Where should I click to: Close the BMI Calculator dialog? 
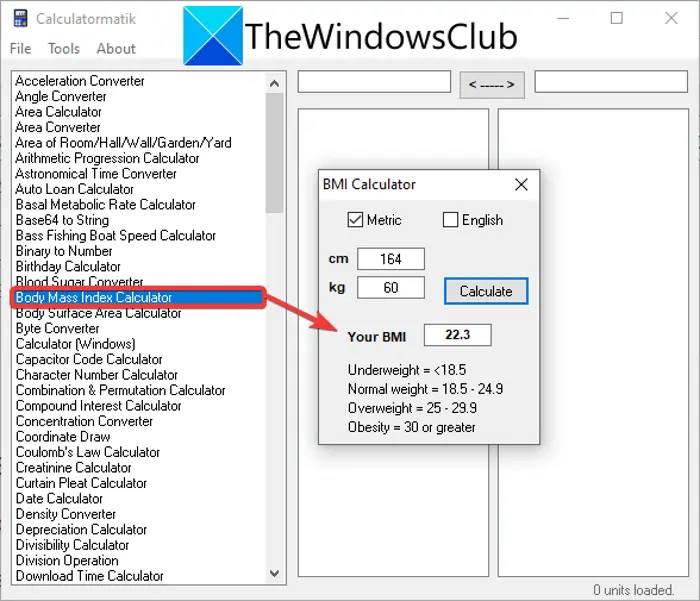[521, 184]
